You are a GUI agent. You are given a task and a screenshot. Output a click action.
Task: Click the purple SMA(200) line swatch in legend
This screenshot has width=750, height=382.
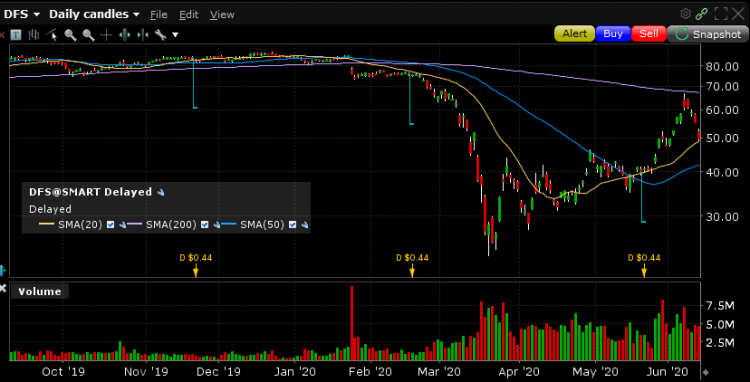(x=135, y=225)
